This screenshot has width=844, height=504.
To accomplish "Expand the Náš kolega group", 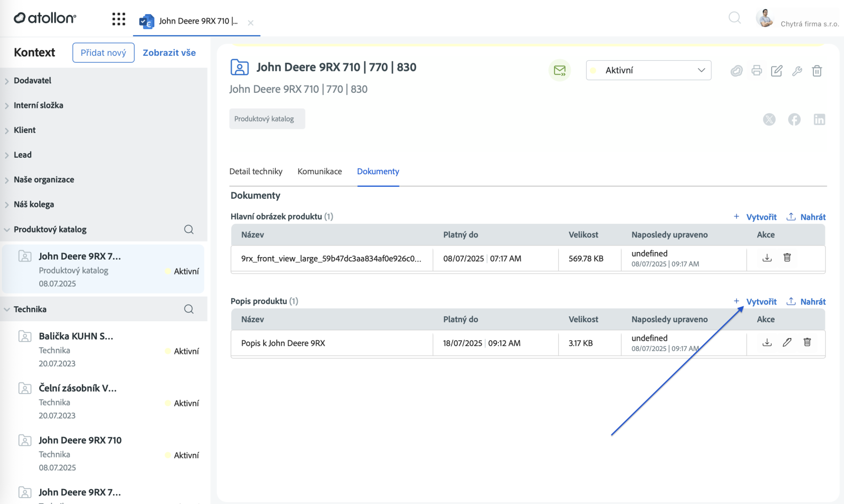I will pyautogui.click(x=7, y=205).
